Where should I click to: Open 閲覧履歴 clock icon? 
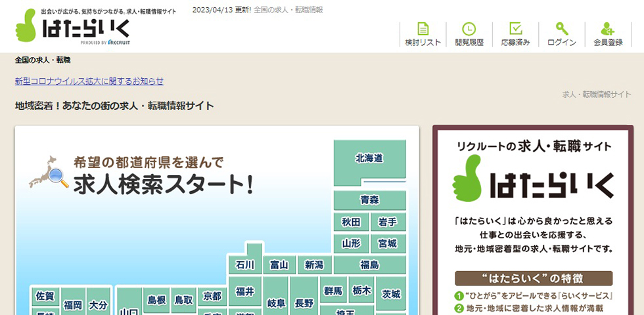[x=469, y=29]
